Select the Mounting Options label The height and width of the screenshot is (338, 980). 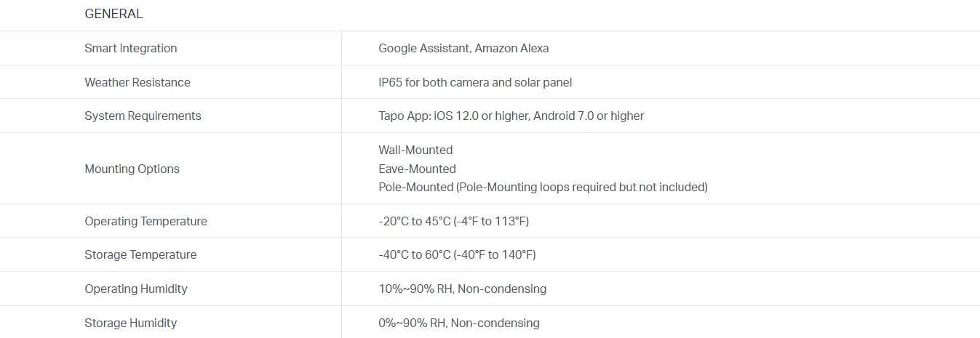click(132, 169)
